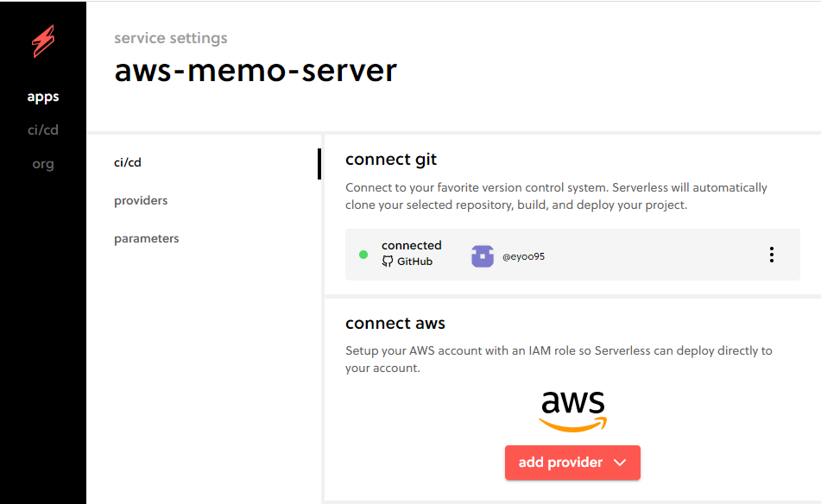Open the org section in sidebar
This screenshot has width=821, height=504.
(43, 164)
